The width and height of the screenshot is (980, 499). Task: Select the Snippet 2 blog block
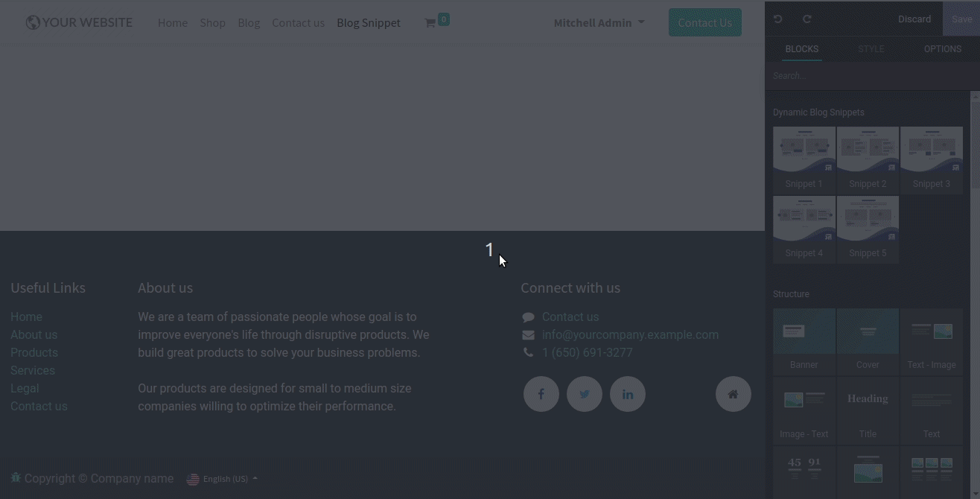(868, 159)
